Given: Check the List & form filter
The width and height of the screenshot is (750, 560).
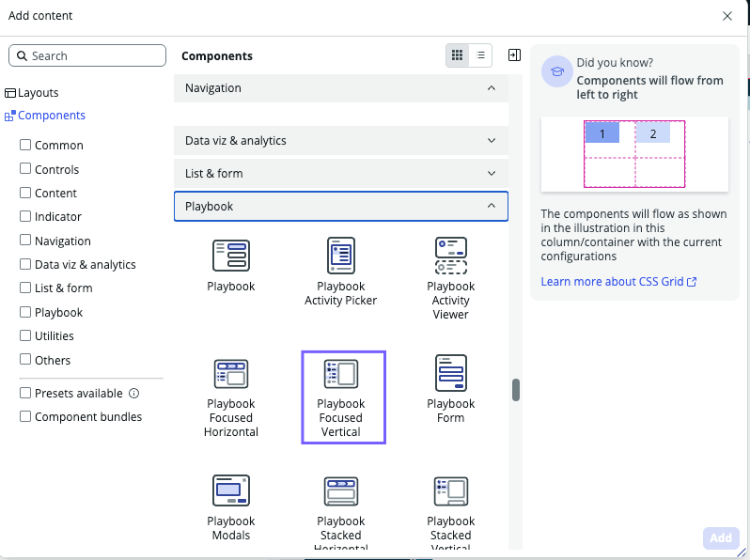Looking at the screenshot, I should tap(25, 288).
